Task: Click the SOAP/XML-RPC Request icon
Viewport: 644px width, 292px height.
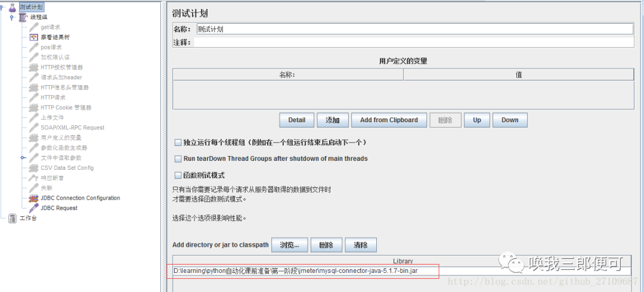Action: (33, 128)
